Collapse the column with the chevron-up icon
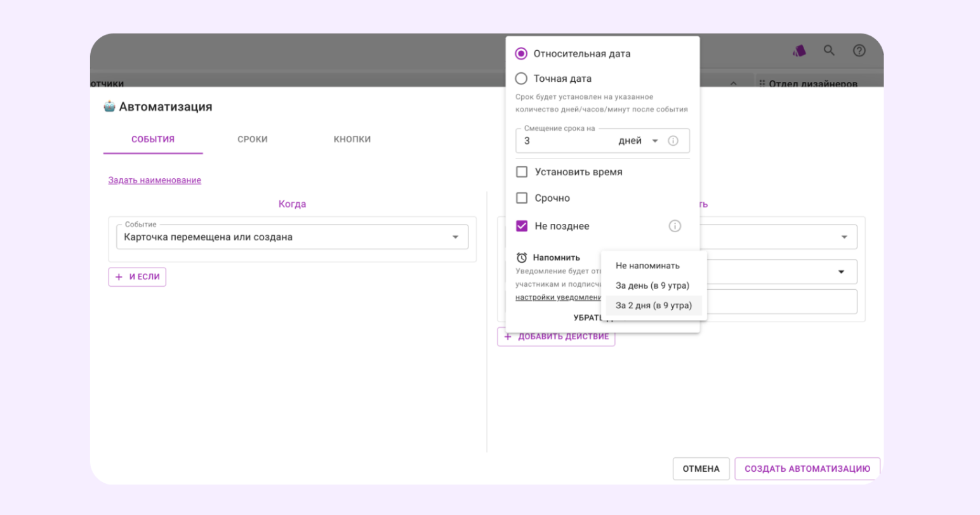 pos(733,83)
